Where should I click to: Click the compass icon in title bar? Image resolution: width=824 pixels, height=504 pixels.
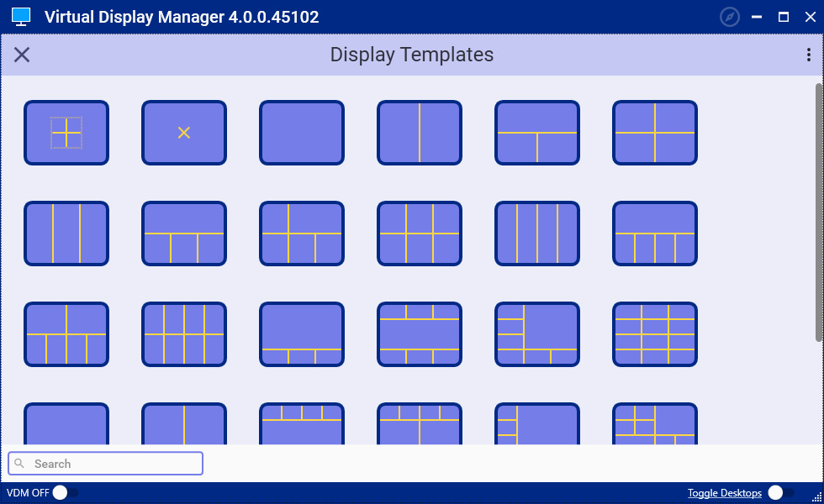(731, 17)
